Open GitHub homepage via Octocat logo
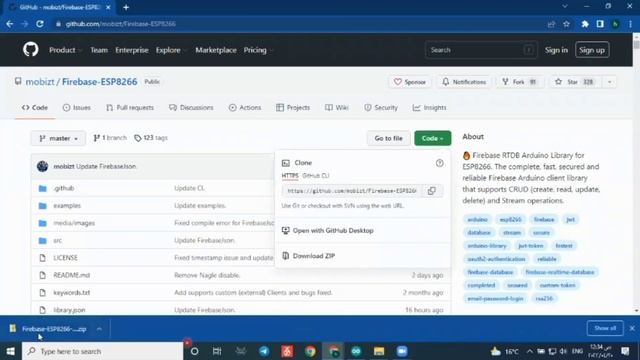640x360 pixels. (31, 50)
